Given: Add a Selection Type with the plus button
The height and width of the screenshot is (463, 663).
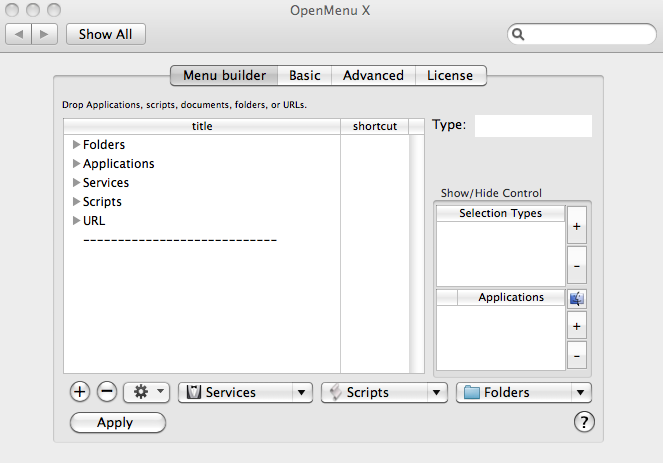Looking at the screenshot, I should click(x=577, y=226).
